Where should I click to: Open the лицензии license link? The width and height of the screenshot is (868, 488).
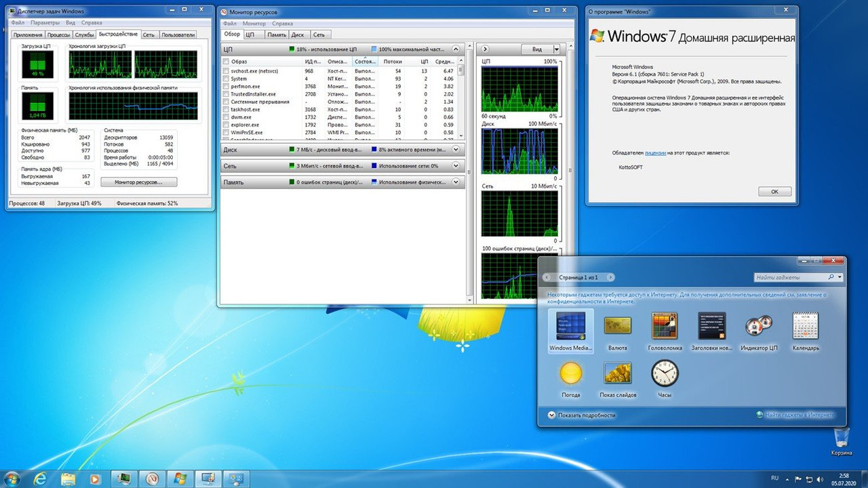tap(655, 153)
